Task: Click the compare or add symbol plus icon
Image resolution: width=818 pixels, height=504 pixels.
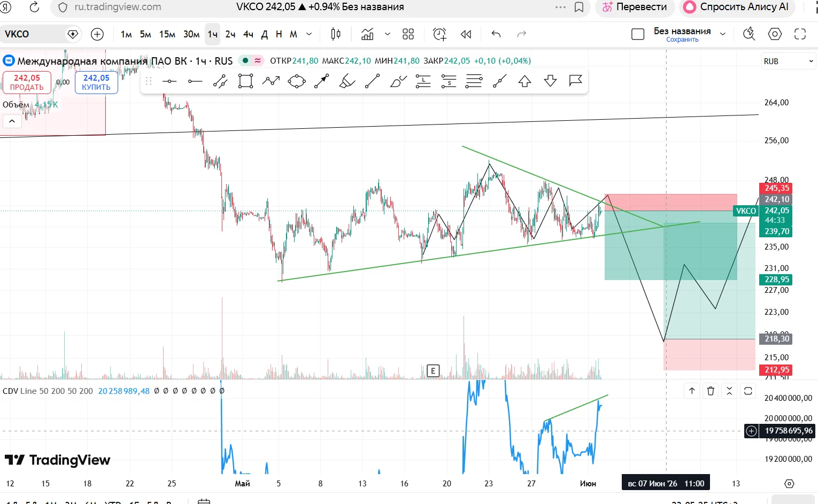Action: (97, 34)
